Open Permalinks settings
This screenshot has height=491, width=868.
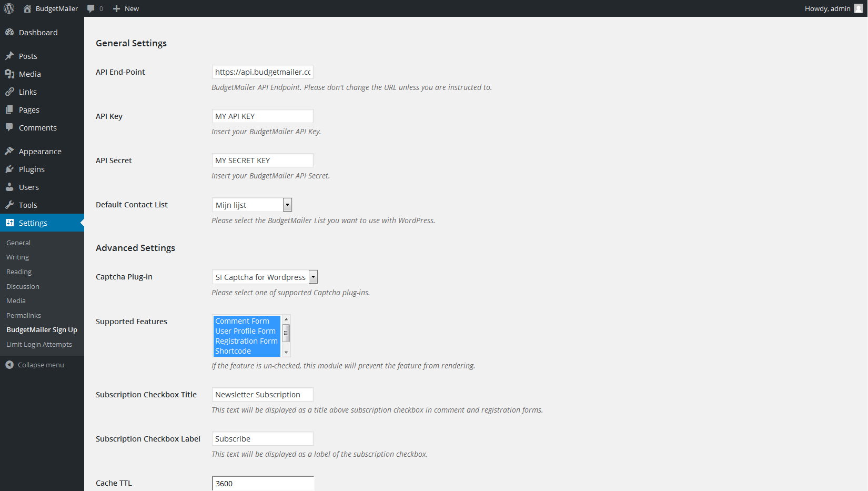[x=24, y=315]
